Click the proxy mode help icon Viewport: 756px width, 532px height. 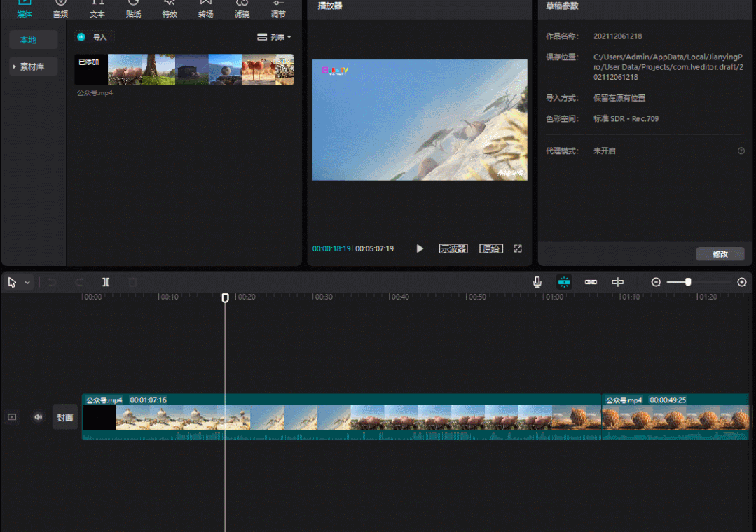coord(741,150)
